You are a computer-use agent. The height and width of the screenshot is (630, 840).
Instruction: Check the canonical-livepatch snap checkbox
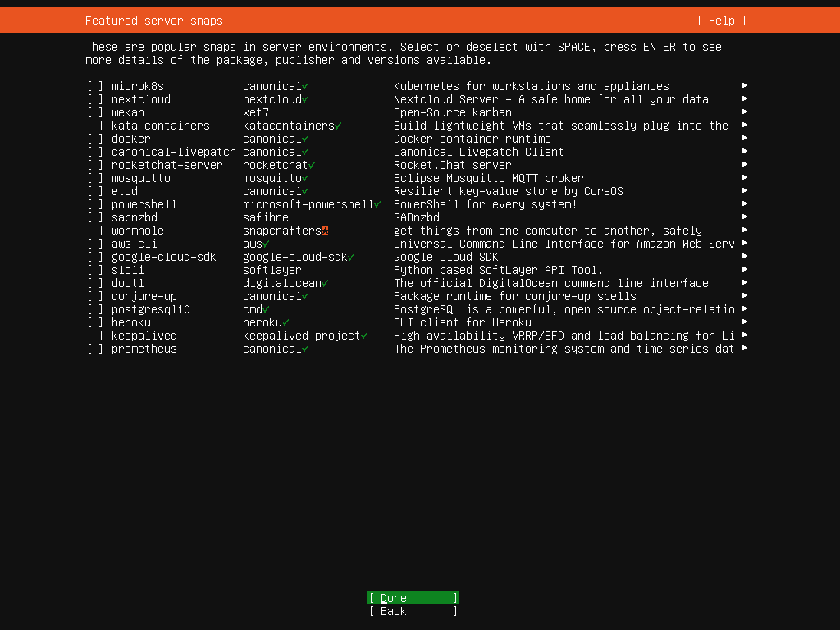[x=95, y=152]
